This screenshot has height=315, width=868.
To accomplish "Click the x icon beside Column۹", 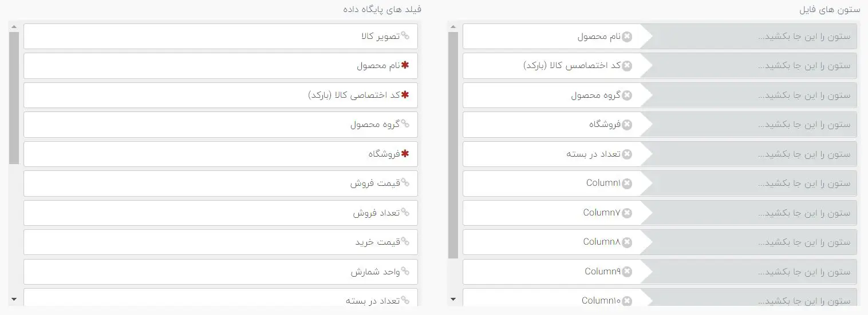I will [627, 272].
